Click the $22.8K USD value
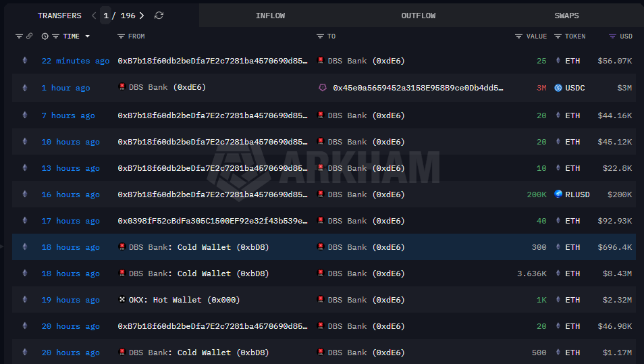 coord(617,168)
